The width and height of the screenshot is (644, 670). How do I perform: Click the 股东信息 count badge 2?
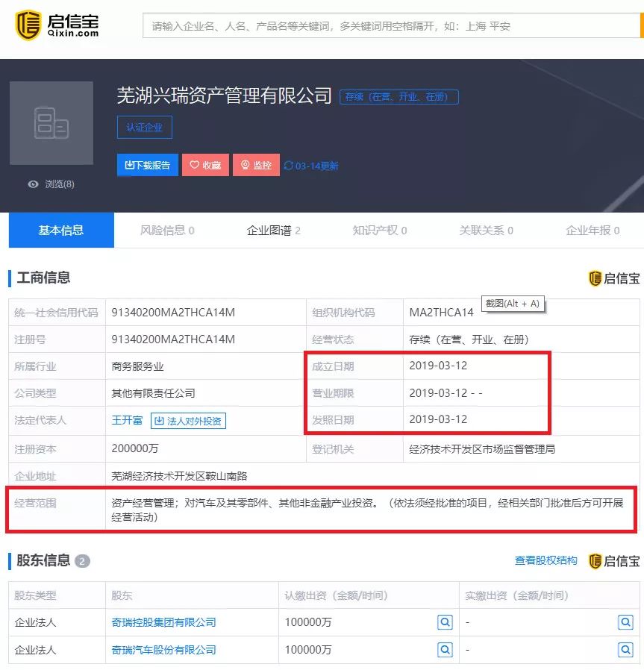(x=82, y=561)
